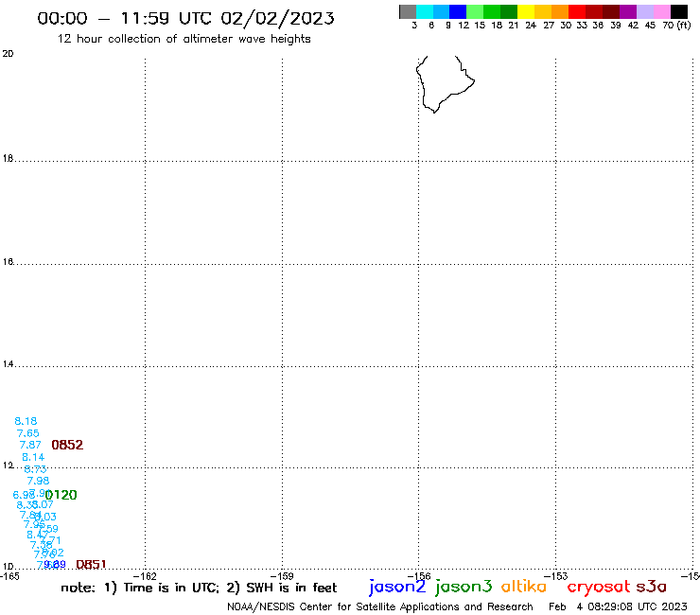Click the wave height value '7.65'

pos(28,433)
